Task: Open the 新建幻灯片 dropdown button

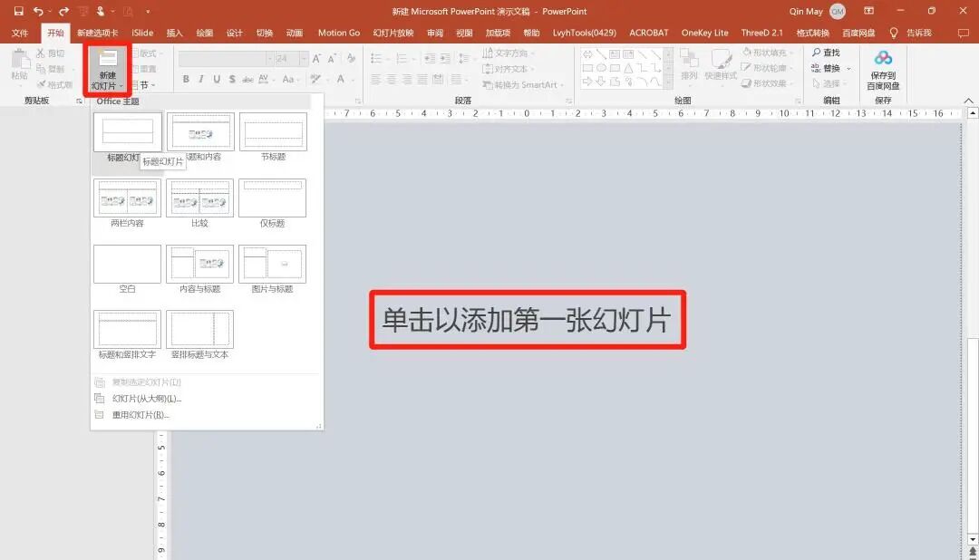Action: pyautogui.click(x=107, y=69)
